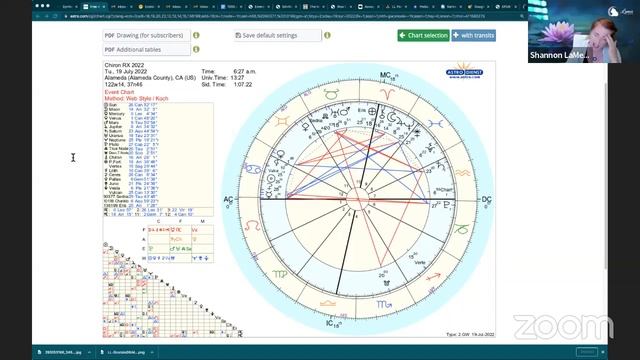Screen dimensions: 640x360
Task: Click the DC label on chart right
Action: [486, 200]
